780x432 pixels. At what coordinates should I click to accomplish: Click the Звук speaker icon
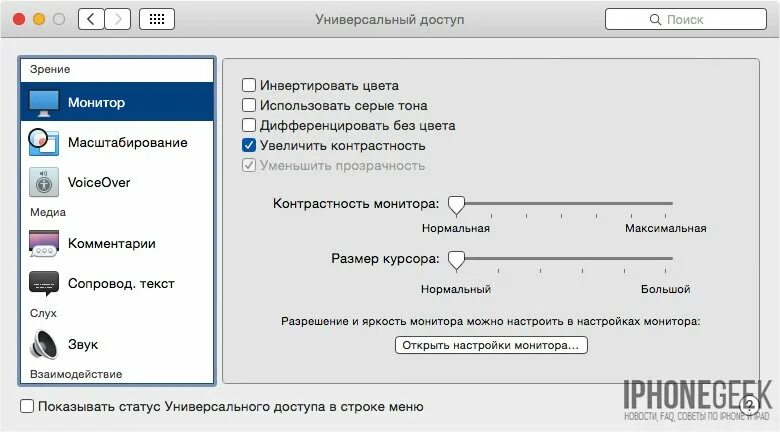pos(44,344)
